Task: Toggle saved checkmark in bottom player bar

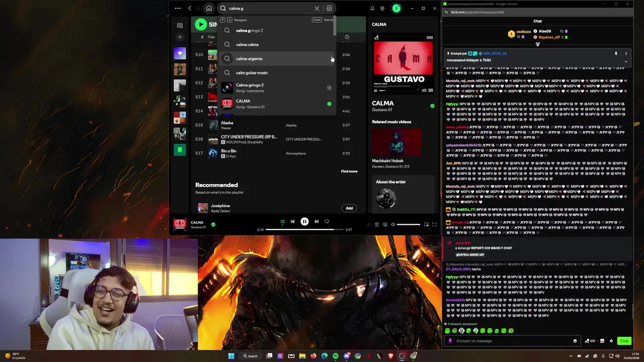Action: click(213, 224)
